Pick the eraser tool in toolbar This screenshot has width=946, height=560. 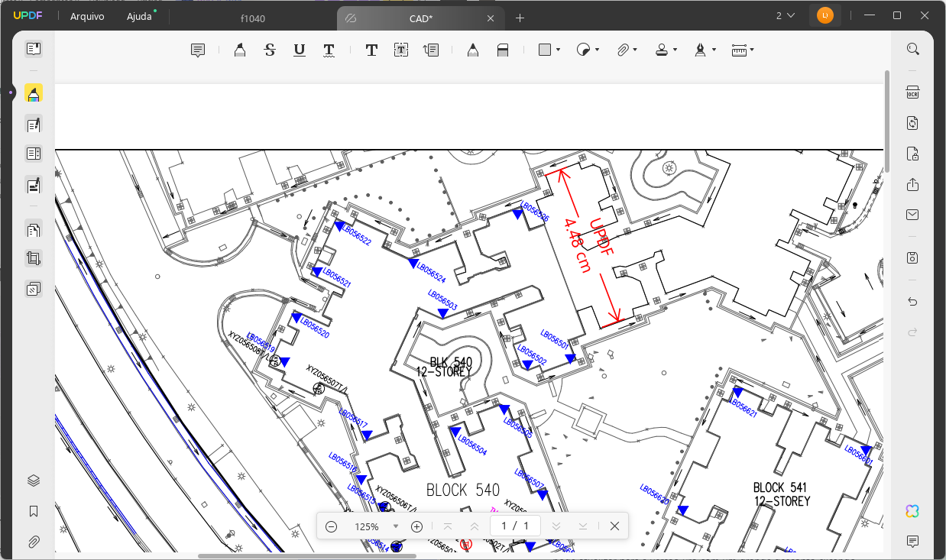502,50
